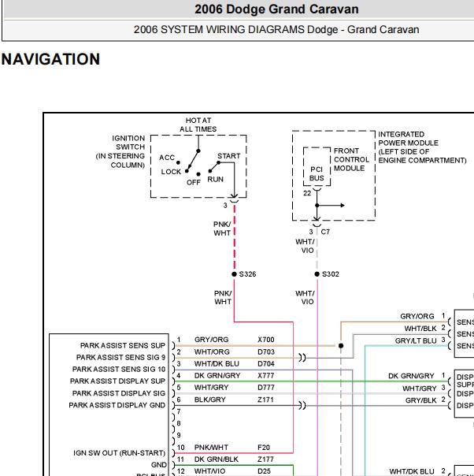Viewport: 474px width, 476px height.
Task: Click the 'INTEGRATED POWER MODULE' label
Action: [422, 147]
